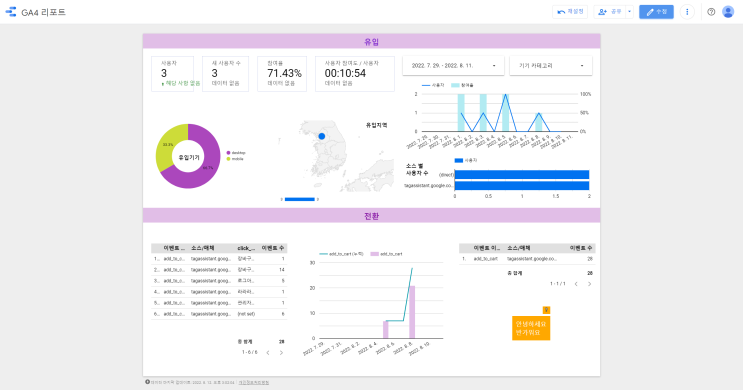Expand the share options dropdown arrow
The image size is (743, 390).
629,12
